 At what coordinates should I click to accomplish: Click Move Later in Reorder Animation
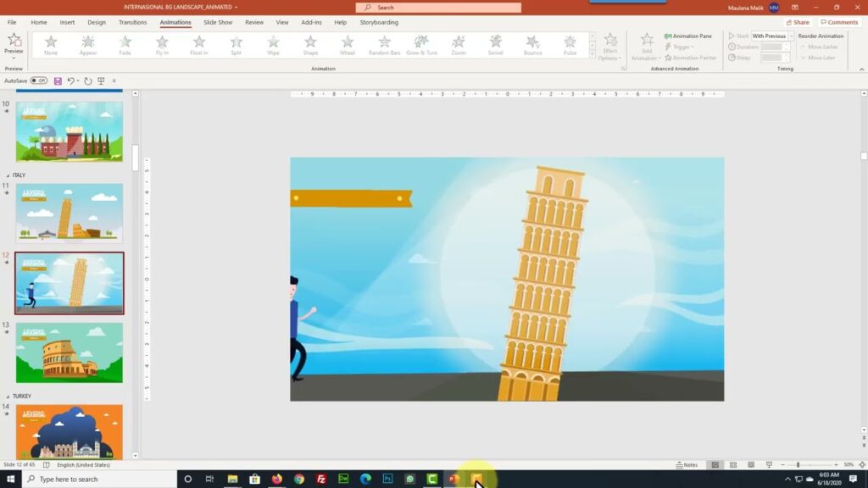818,58
